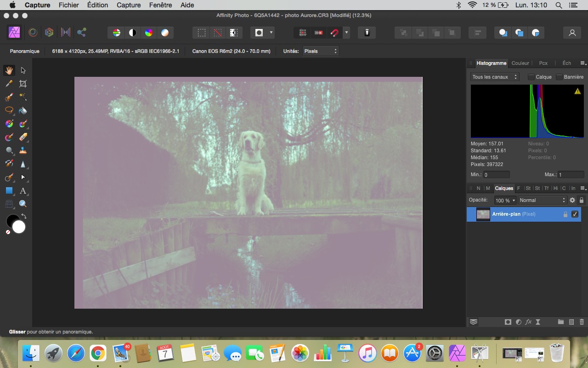Open the account profile button

pos(572,33)
